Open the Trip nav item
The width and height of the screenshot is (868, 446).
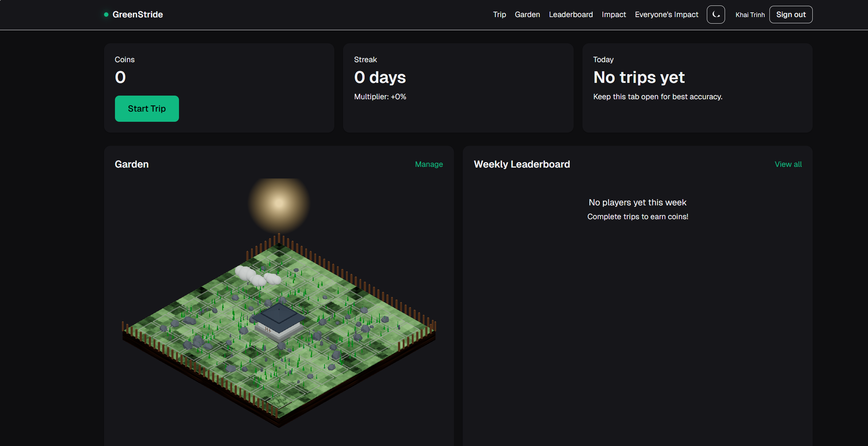[x=499, y=15]
